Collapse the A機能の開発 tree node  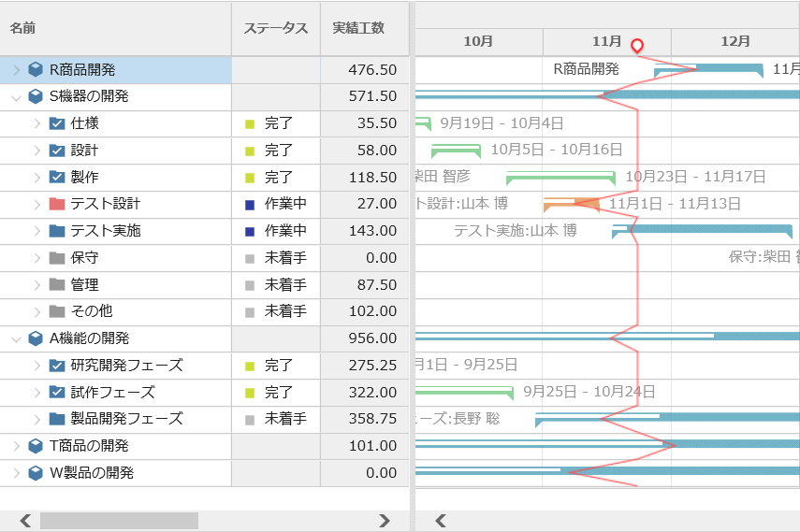[x=16, y=338]
